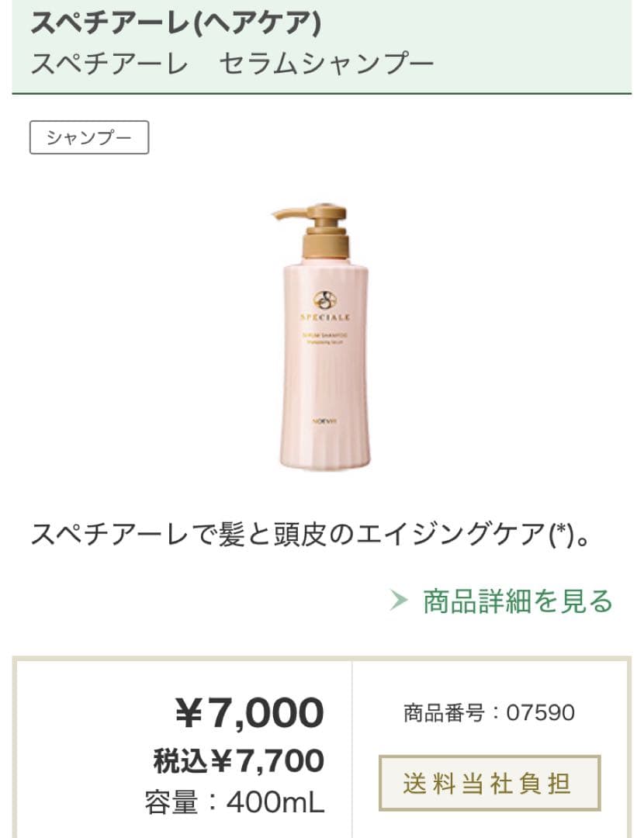Click the SPECIALE gold text on the bottle
Image resolution: width=644 pixels, height=838 pixels.
point(324,317)
